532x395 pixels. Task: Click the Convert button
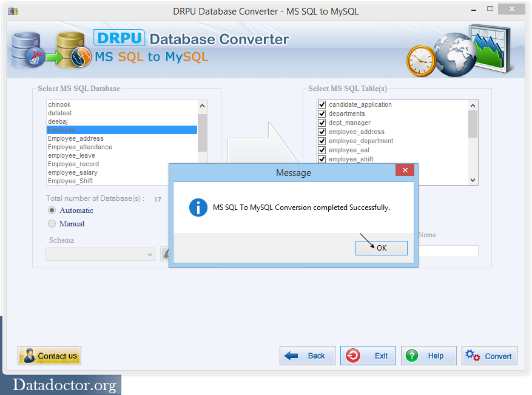click(490, 356)
